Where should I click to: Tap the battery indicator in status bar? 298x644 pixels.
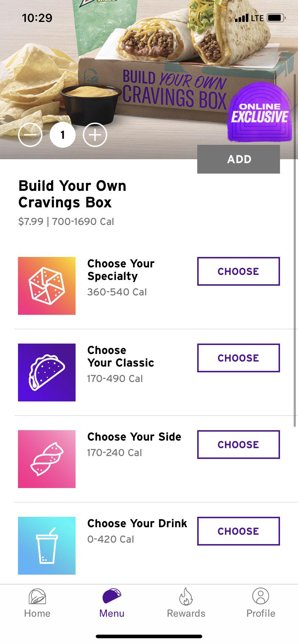pyautogui.click(x=276, y=18)
